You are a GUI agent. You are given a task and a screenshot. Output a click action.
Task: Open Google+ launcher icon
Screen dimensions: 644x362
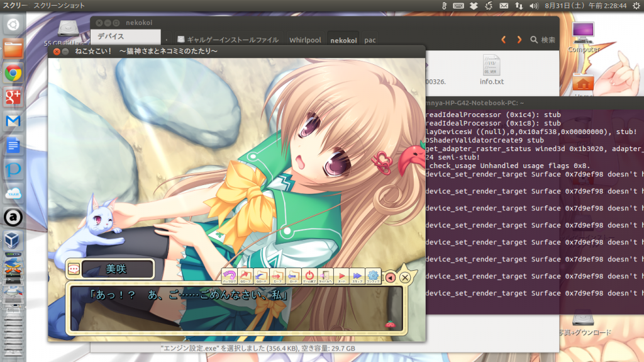click(x=13, y=97)
